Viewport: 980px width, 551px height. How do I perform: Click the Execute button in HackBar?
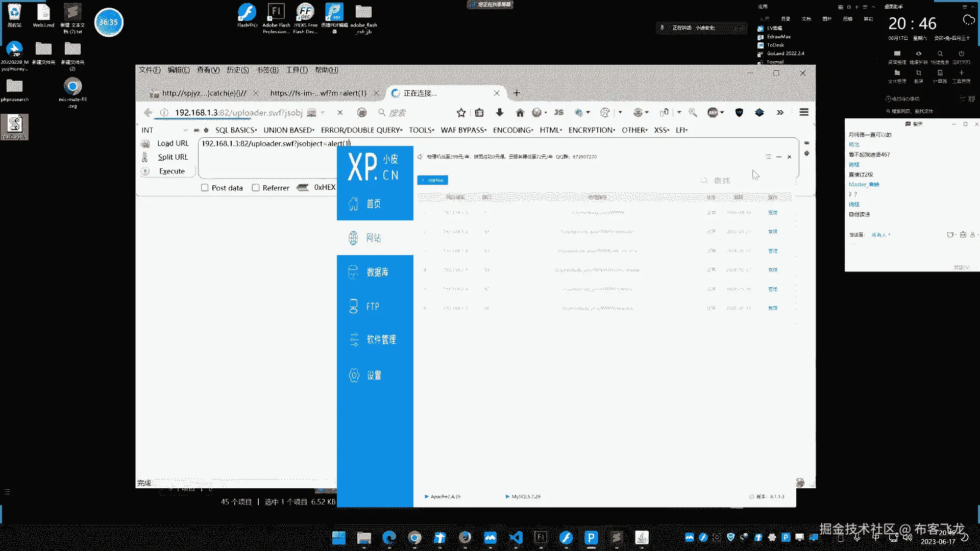[x=171, y=171]
